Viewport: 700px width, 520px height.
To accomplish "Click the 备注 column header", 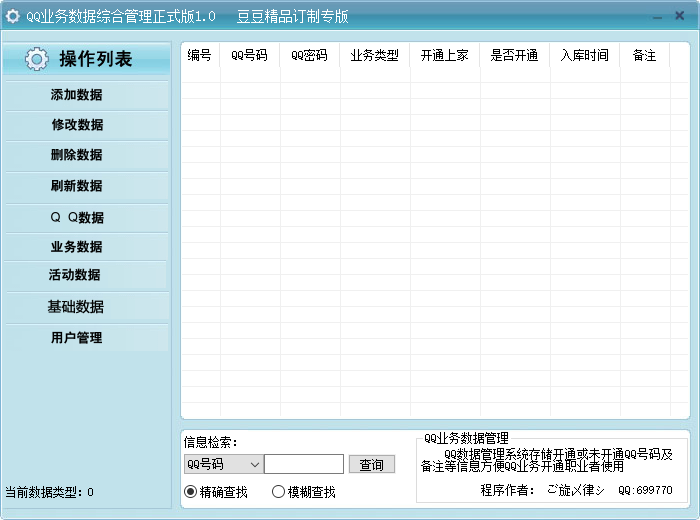I will 644,55.
